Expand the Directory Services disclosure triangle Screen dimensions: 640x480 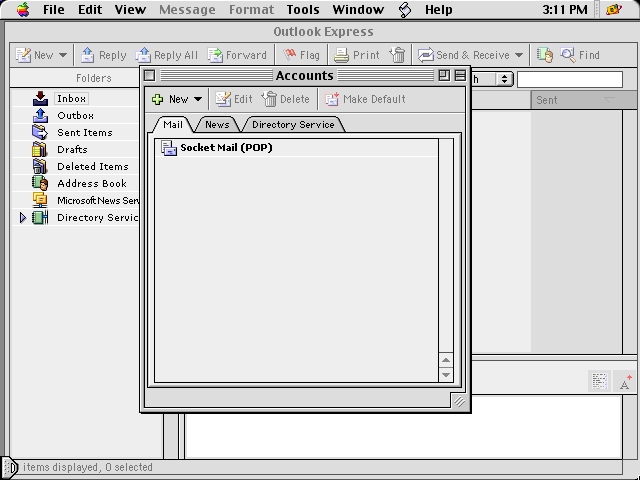pos(23,218)
